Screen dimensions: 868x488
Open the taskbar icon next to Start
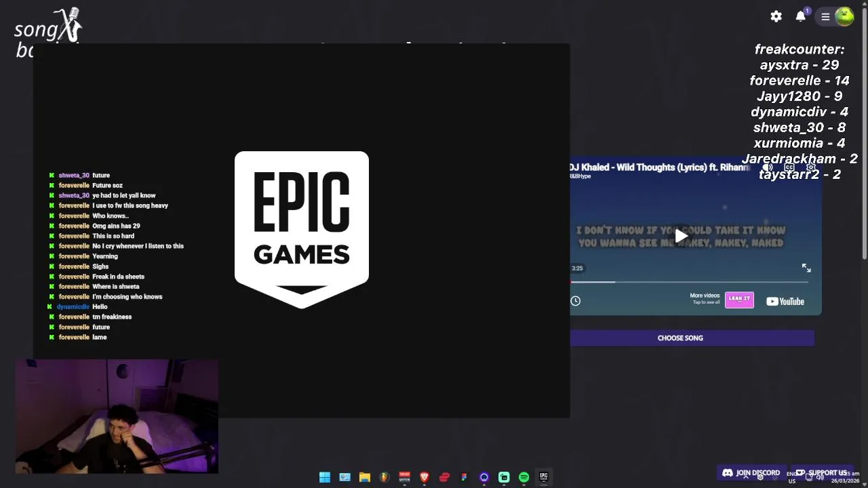coord(344,477)
